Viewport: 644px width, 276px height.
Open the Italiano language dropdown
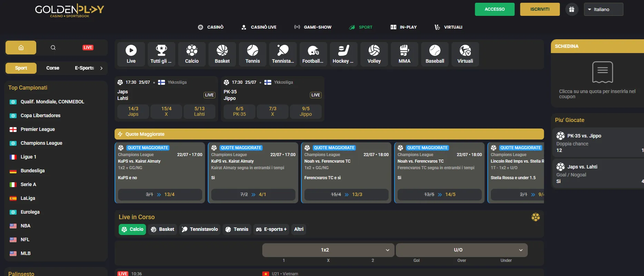coord(603,9)
